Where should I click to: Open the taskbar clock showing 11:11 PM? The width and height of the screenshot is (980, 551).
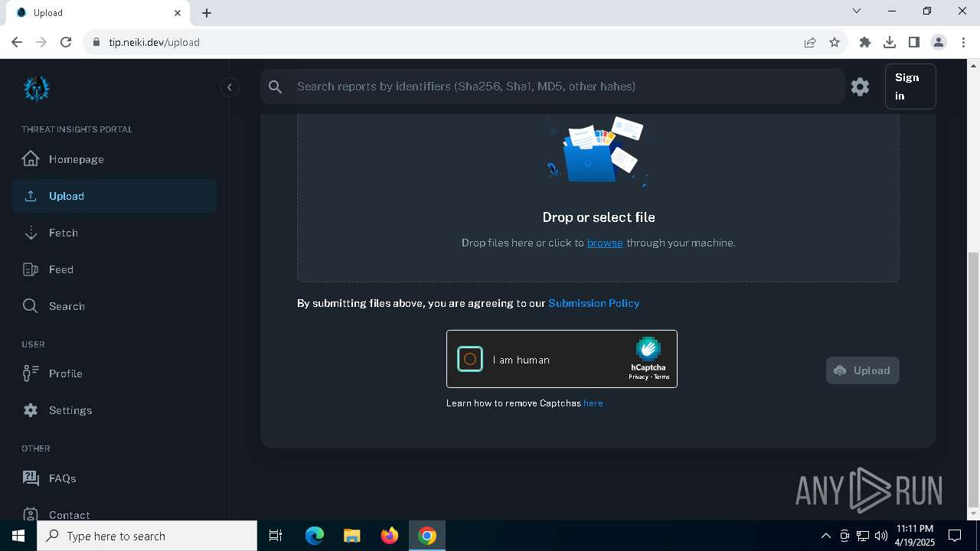[915, 536]
